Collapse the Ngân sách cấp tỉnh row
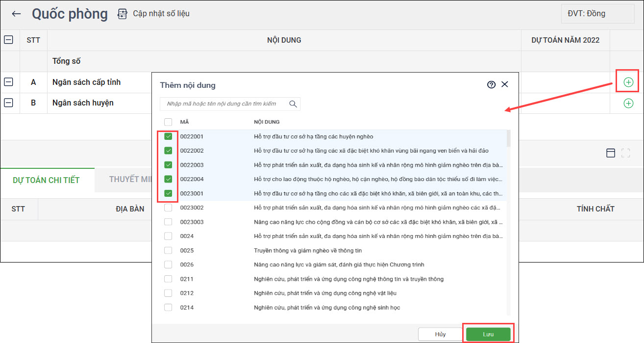Image resolution: width=644 pixels, height=343 pixels. point(8,82)
